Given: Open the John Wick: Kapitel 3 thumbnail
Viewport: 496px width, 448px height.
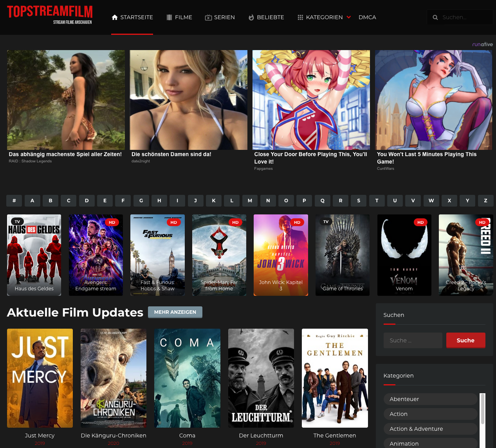Looking at the screenshot, I should (x=281, y=255).
